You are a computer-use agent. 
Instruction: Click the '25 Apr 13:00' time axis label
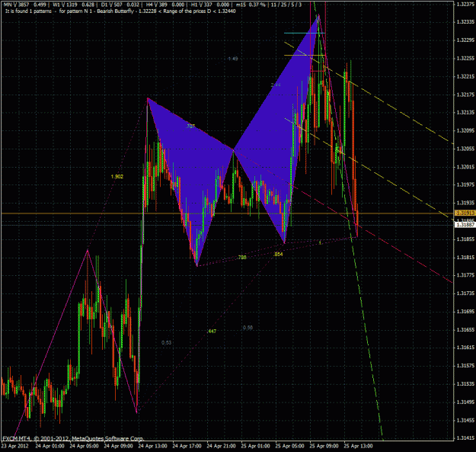[x=359, y=446]
